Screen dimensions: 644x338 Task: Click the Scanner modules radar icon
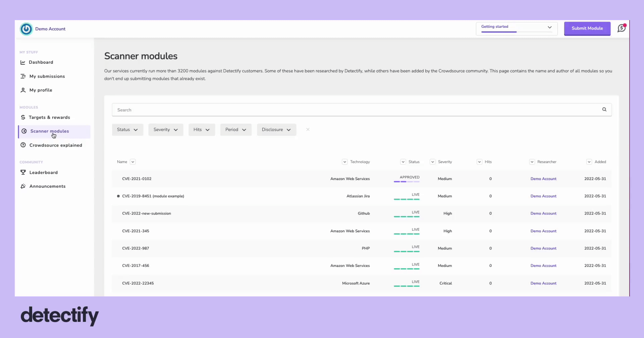pyautogui.click(x=24, y=131)
